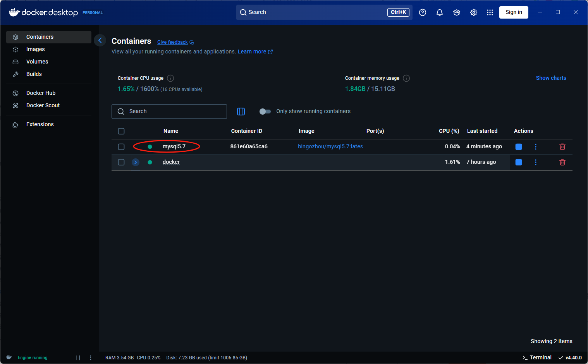Screen dimensions: 588x364
Task: Open the Images sidebar section
Action: 49,49
